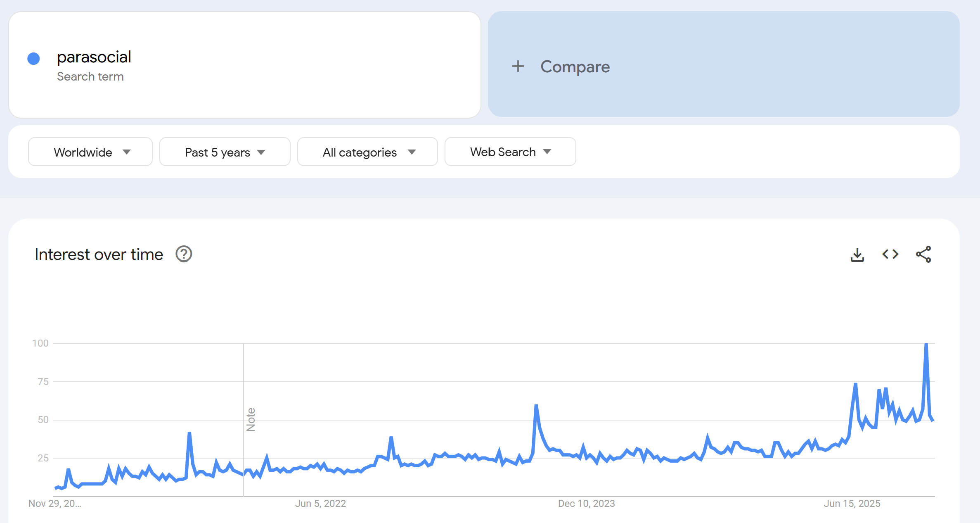
Task: Share the interest over time chart
Action: [x=923, y=254]
